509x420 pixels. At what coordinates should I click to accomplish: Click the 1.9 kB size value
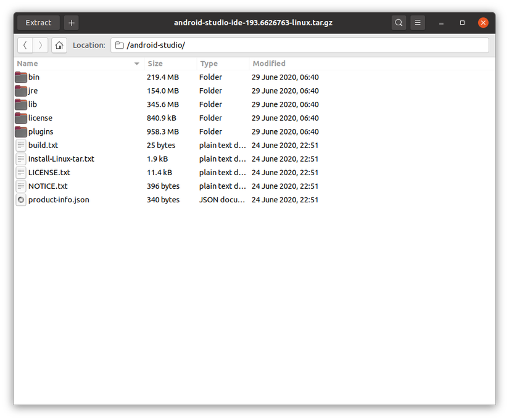157,159
